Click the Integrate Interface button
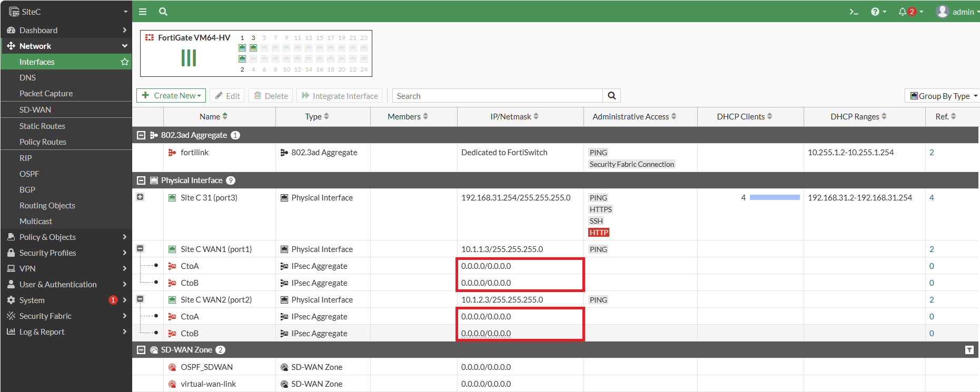Viewport: 980px width, 392px height. 340,96
